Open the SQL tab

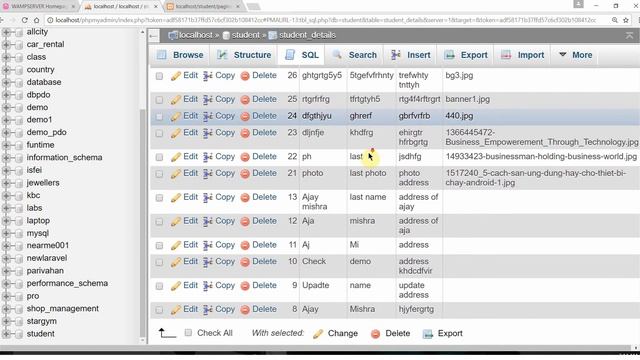302,55
